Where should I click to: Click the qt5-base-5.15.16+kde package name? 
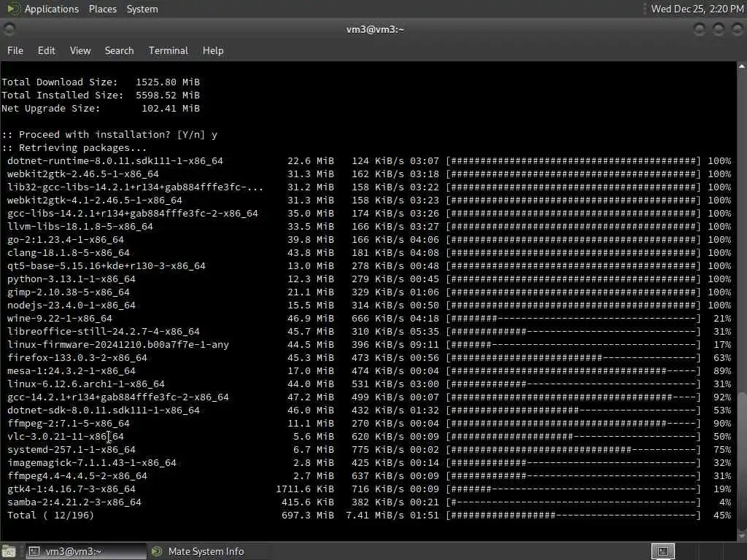click(x=107, y=265)
